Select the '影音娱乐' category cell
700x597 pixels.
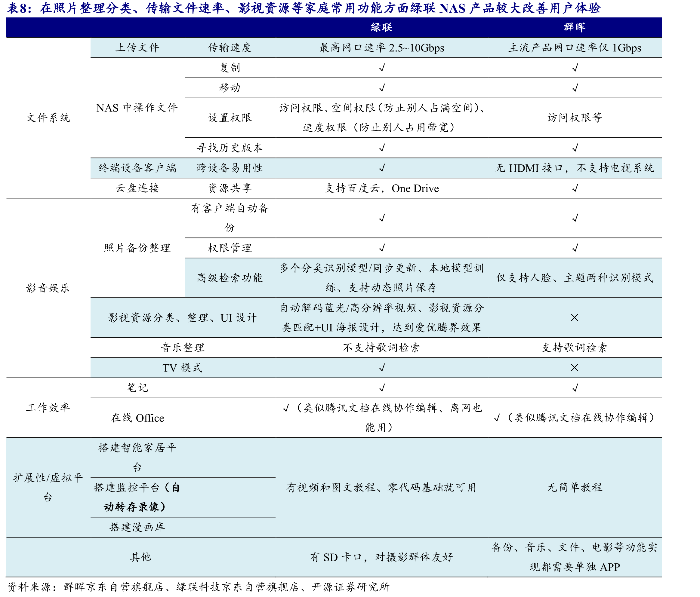coord(48,288)
